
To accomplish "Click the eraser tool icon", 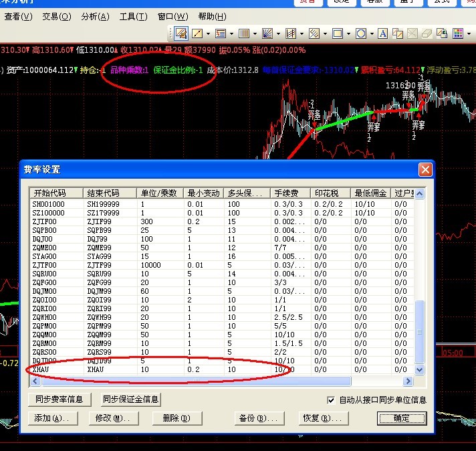I will tap(427, 33).
